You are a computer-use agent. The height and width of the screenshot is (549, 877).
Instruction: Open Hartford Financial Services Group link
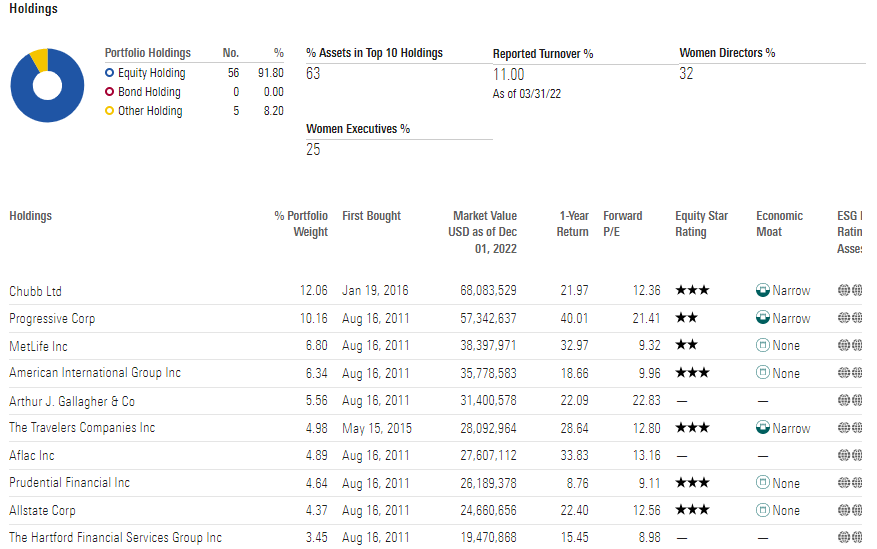(115, 537)
